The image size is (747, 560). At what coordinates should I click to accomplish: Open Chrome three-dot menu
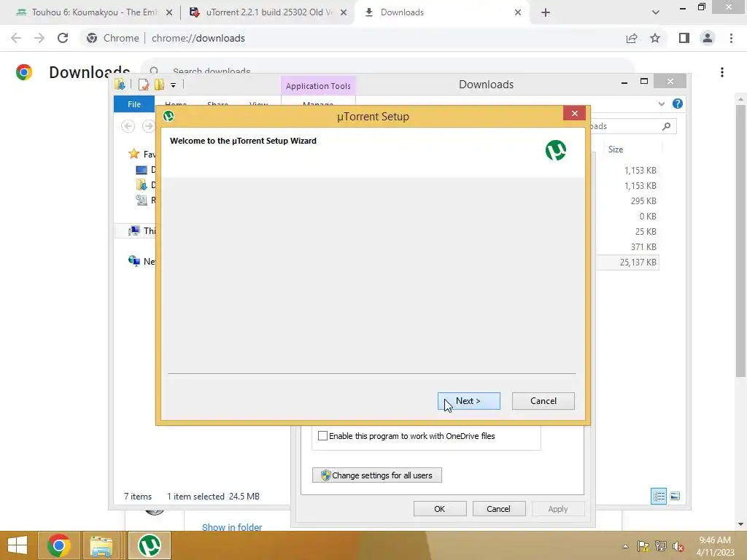pos(731,38)
